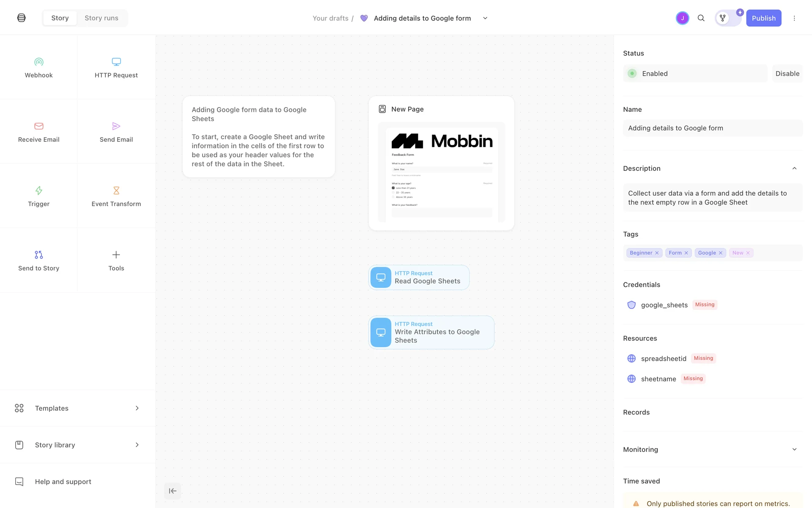Click the Name input field
The image size is (812, 508).
click(x=712, y=128)
